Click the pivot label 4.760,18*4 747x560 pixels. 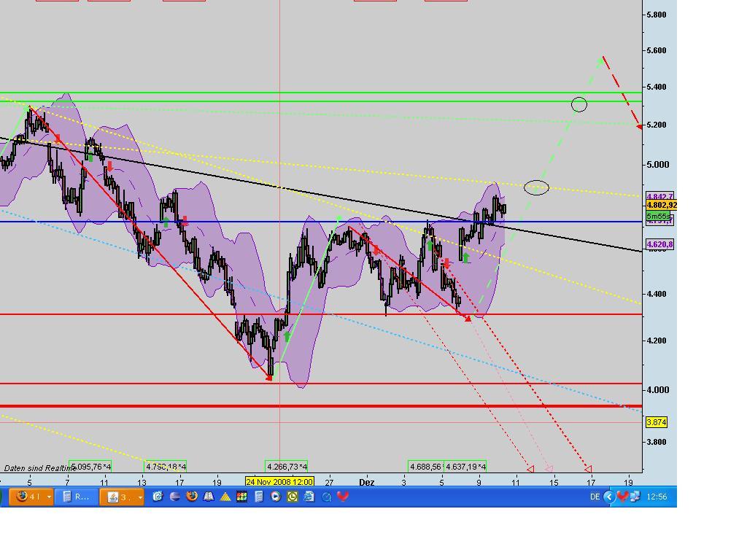166,466
